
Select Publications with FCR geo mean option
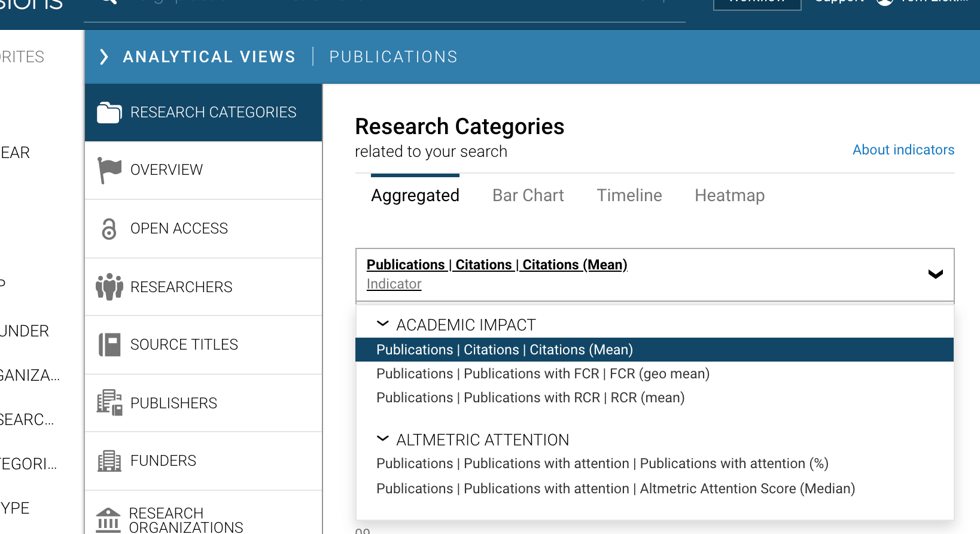pyautogui.click(x=543, y=374)
